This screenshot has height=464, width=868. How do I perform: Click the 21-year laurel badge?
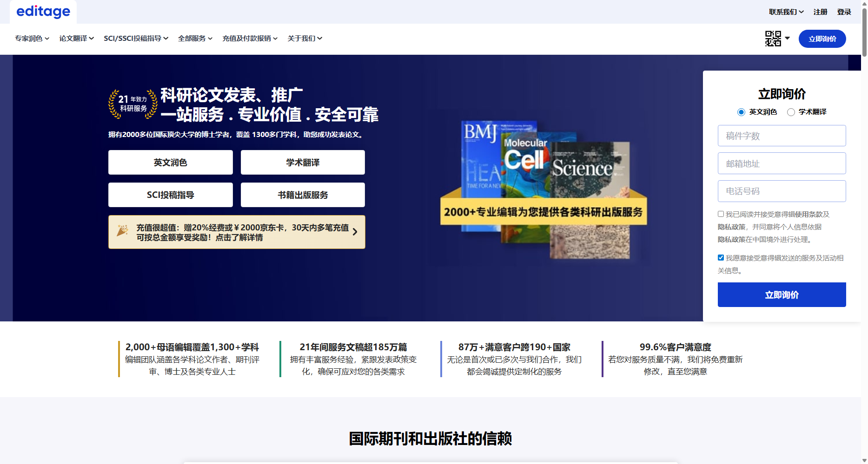tap(133, 104)
